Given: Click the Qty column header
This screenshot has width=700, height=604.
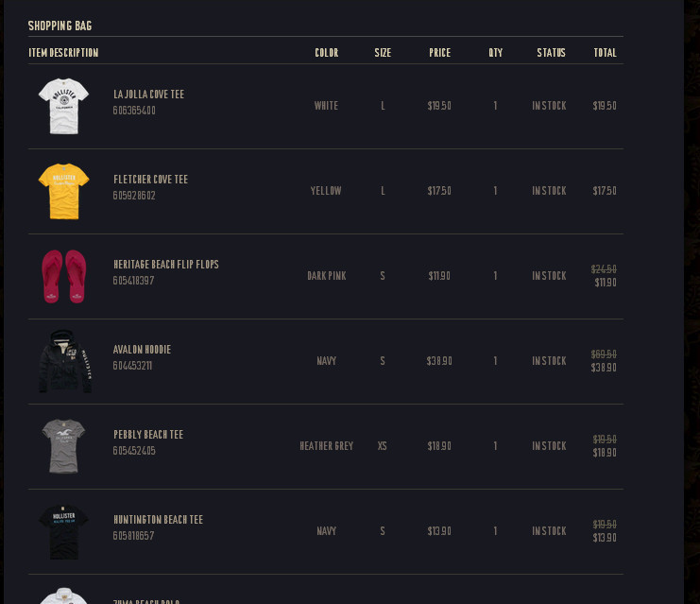Looking at the screenshot, I should (495, 53).
